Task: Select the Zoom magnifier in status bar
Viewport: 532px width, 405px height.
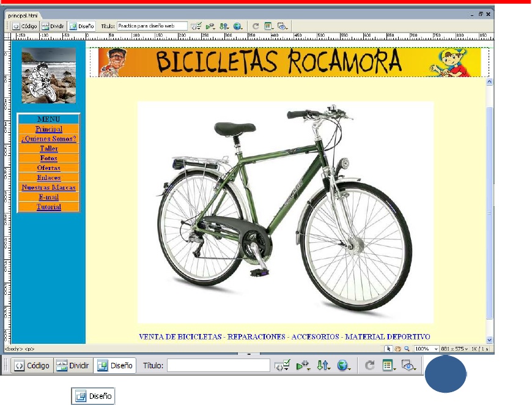Action: click(x=406, y=347)
